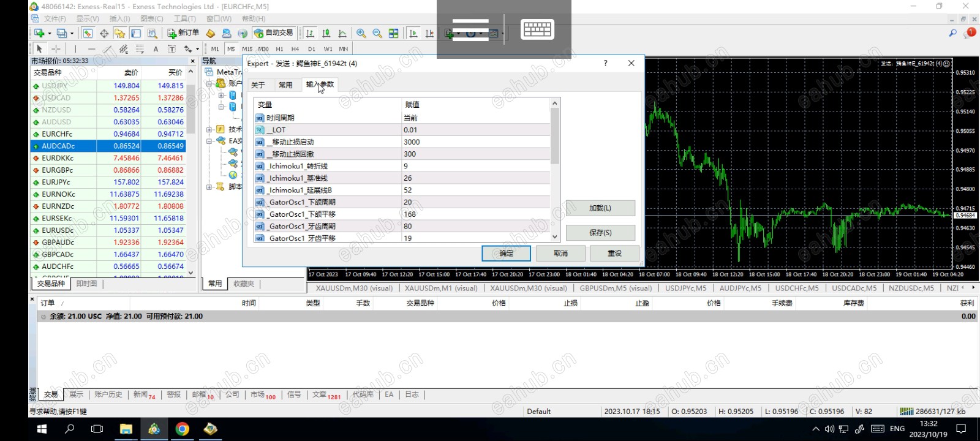Draw a vertical line tool
The width and height of the screenshot is (980, 441).
point(75,49)
